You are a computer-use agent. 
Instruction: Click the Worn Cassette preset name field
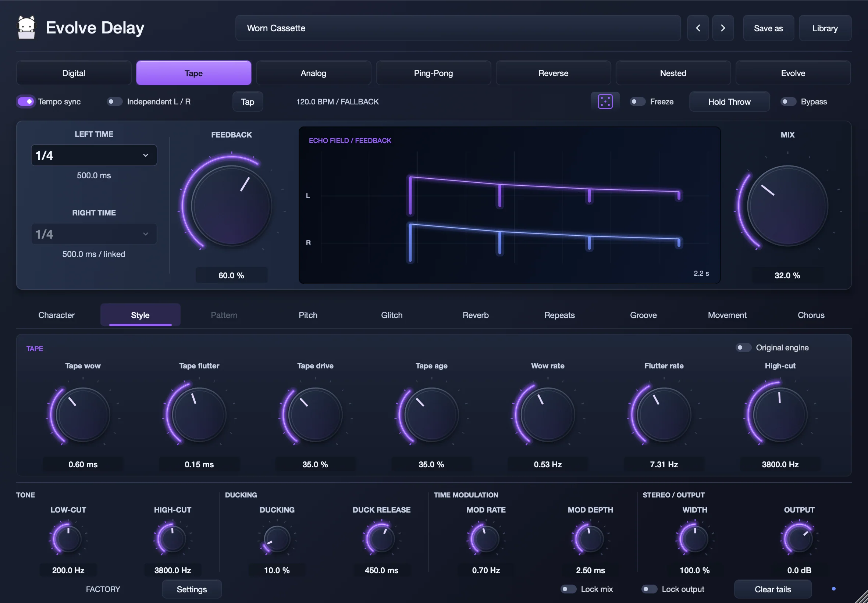[458, 28]
